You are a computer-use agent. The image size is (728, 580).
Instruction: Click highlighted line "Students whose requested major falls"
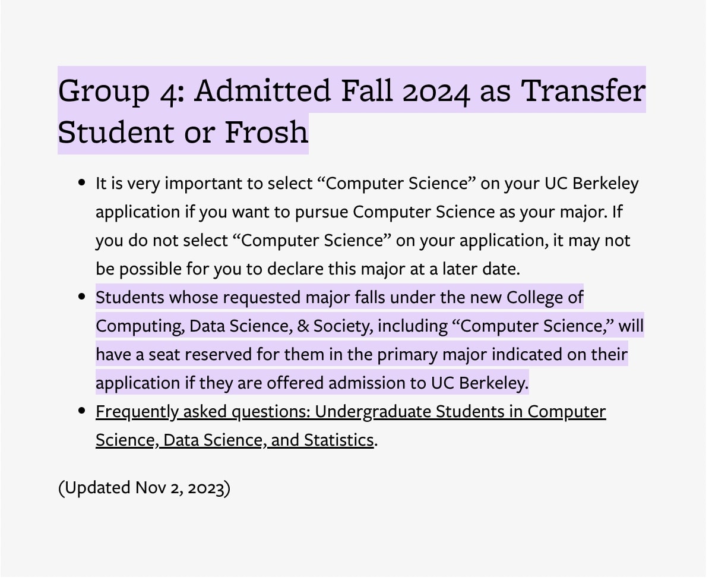coord(340,297)
